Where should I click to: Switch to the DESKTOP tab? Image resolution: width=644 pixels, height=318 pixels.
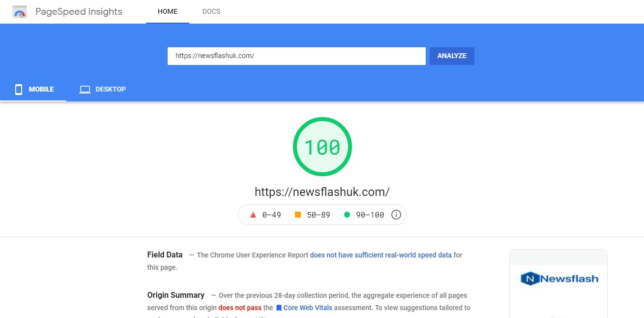tap(103, 89)
